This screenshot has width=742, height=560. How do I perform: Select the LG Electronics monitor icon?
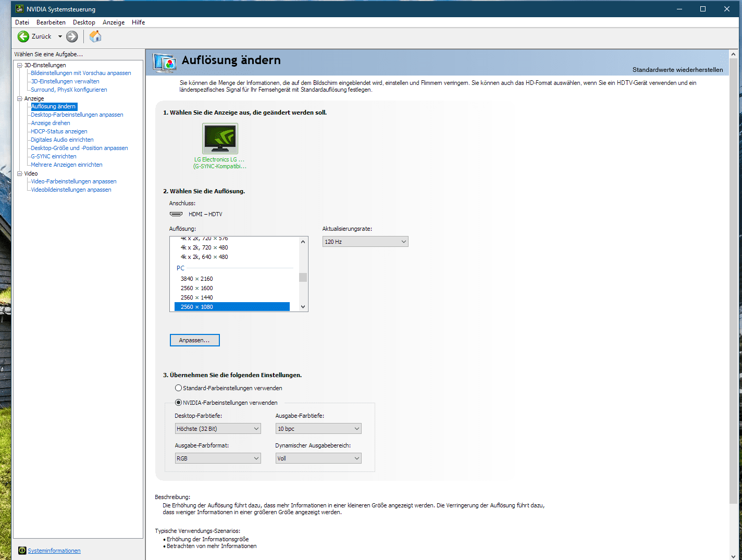(x=220, y=138)
